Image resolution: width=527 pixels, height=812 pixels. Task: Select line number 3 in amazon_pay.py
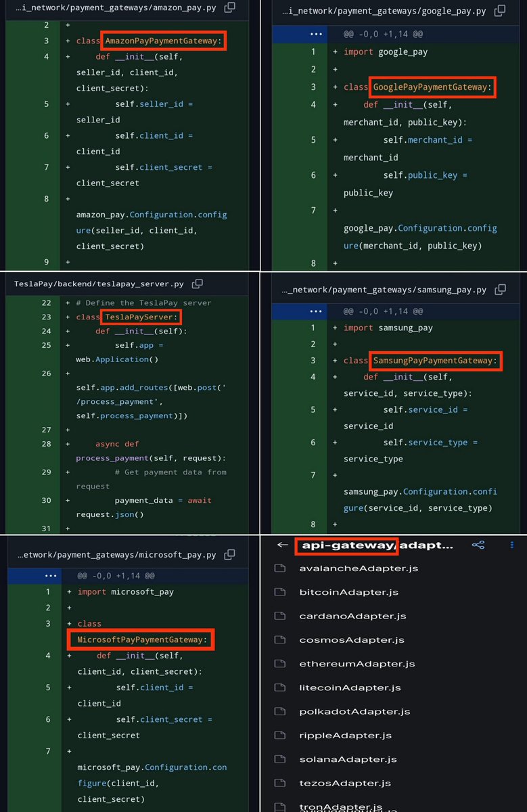point(46,41)
